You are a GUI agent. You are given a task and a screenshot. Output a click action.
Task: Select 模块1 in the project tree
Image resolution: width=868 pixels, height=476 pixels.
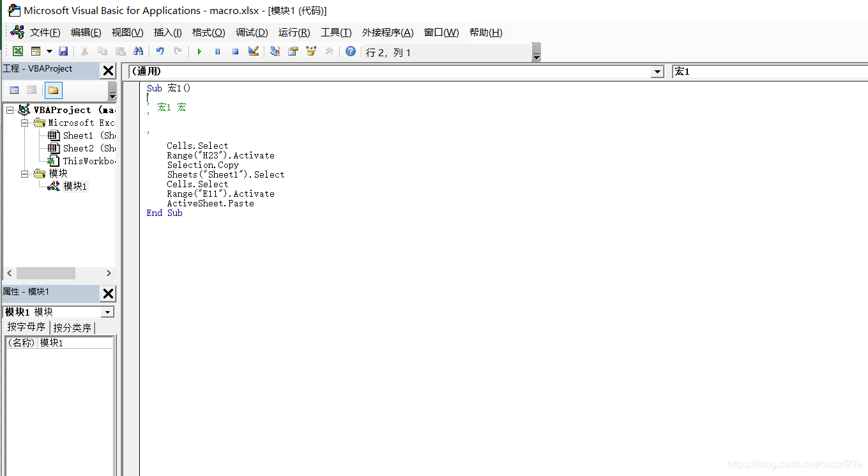click(x=75, y=186)
